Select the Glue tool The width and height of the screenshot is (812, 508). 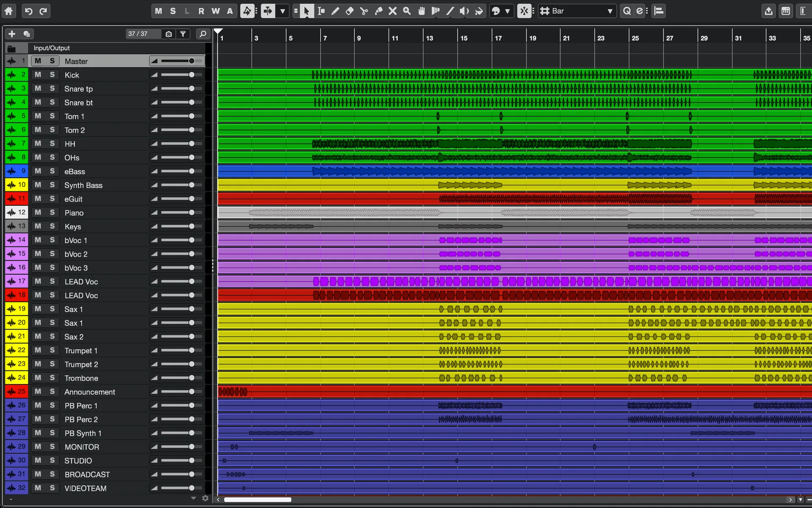pyautogui.click(x=379, y=11)
